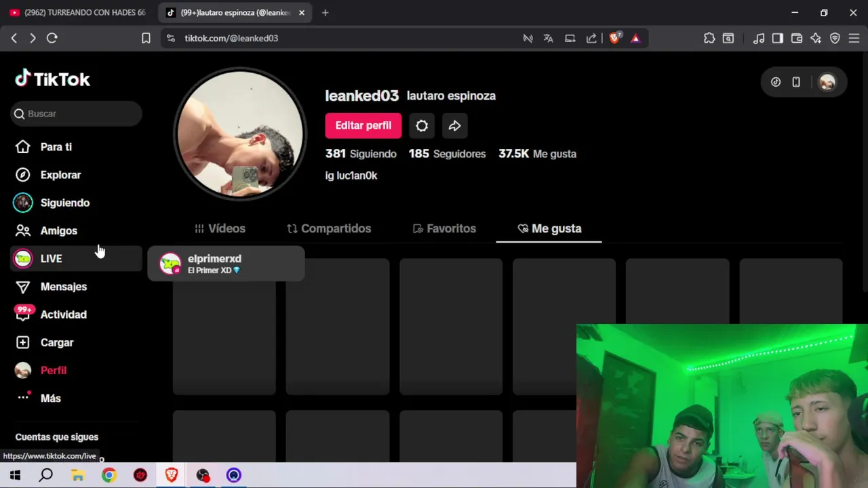Image resolution: width=868 pixels, height=488 pixels.
Task: Open the share page icon in address bar
Action: click(x=591, y=38)
